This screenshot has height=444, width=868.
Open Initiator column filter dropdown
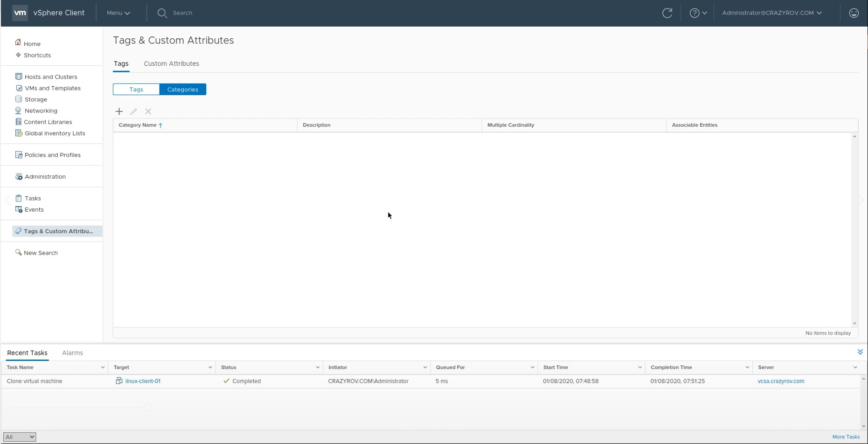[x=425, y=368]
